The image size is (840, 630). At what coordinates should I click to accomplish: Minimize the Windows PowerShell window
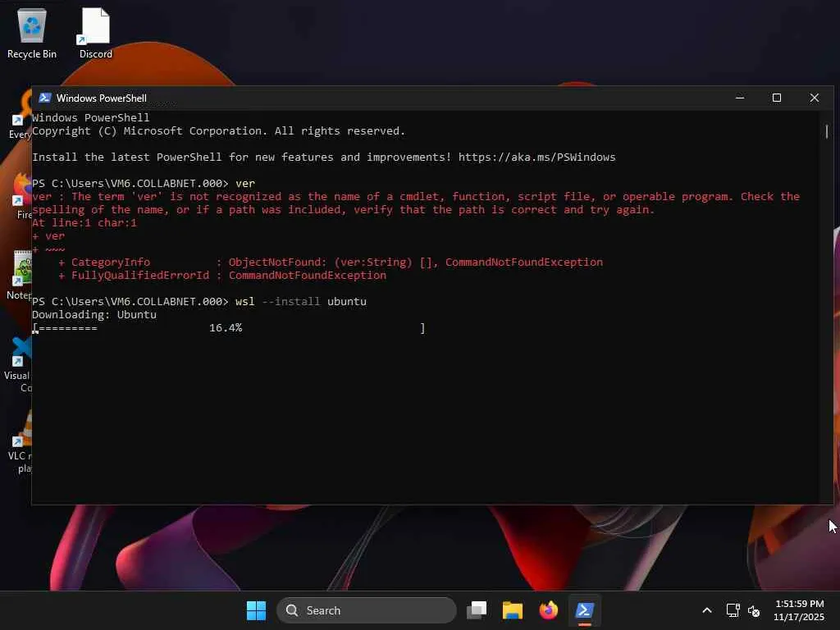click(x=740, y=98)
